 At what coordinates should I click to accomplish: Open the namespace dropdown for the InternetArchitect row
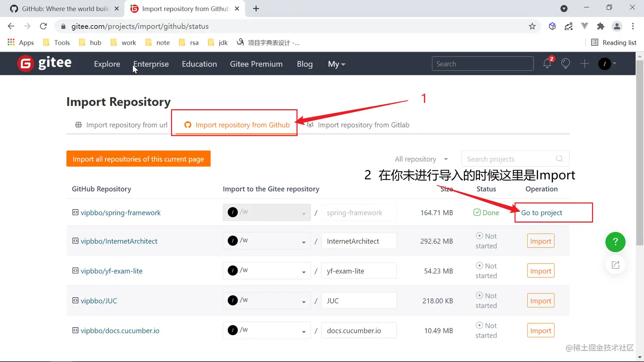267,241
